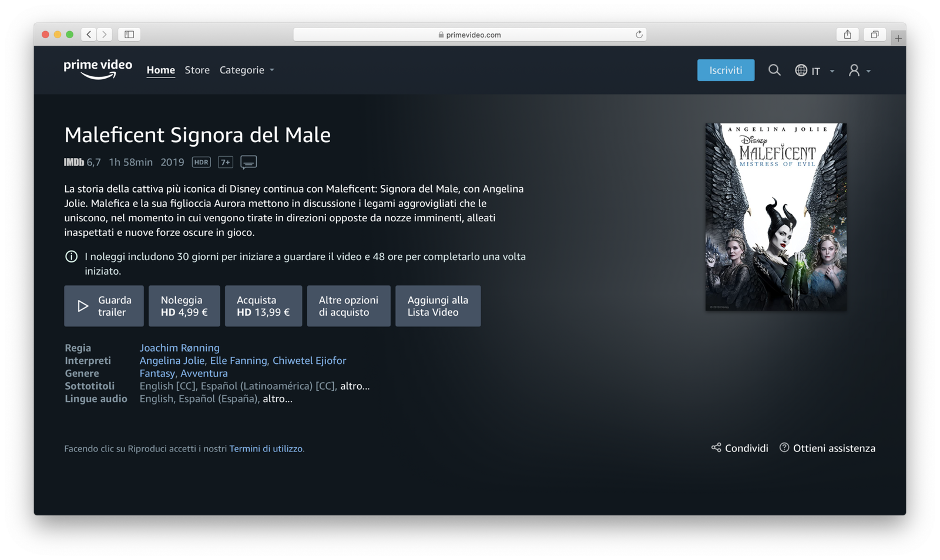
Task: Open the IT language dropdown arrow
Action: [x=832, y=71]
